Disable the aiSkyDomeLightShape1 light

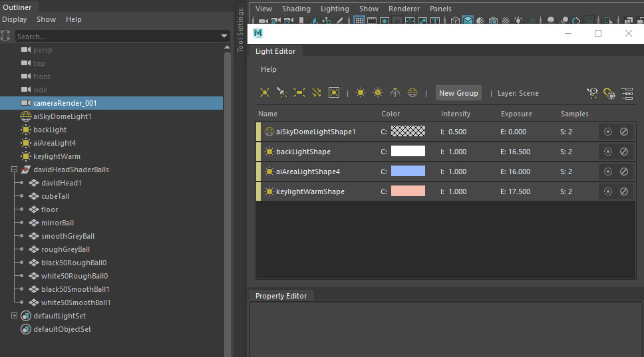tap(624, 132)
